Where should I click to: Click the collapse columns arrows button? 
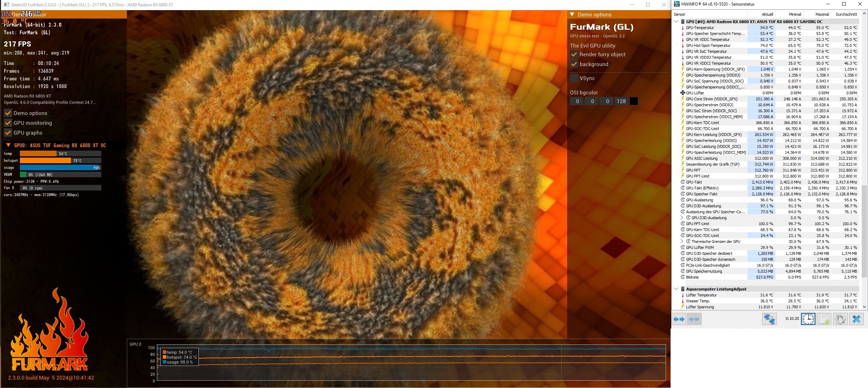694,319
